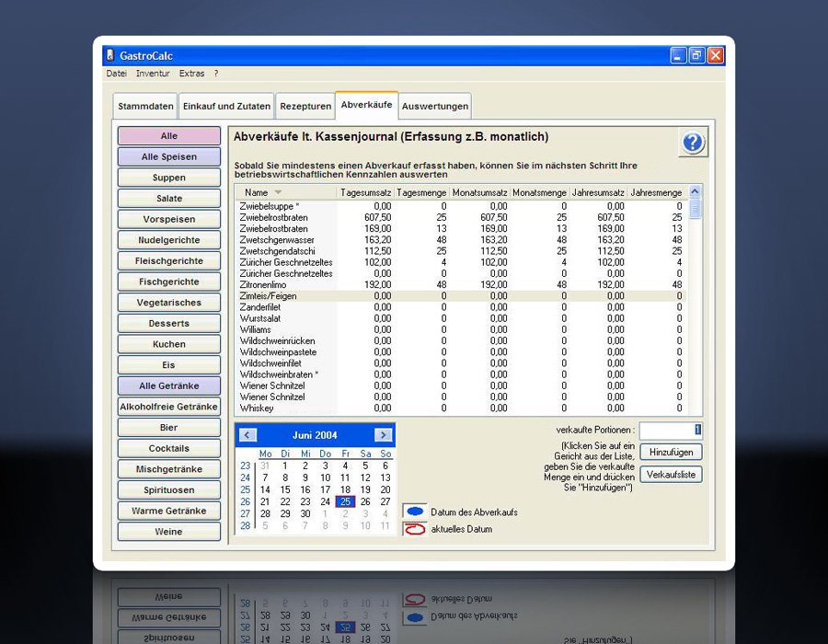
Task: Go to next month in calendar
Action: 383,435
